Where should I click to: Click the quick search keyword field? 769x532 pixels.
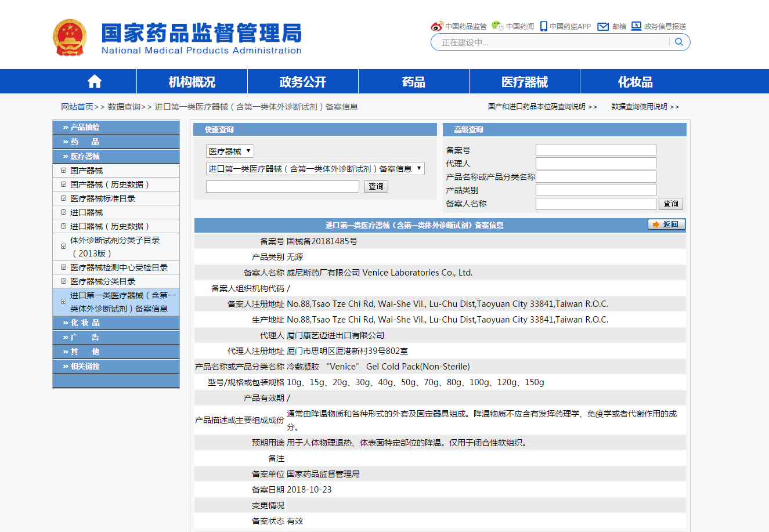click(x=283, y=186)
